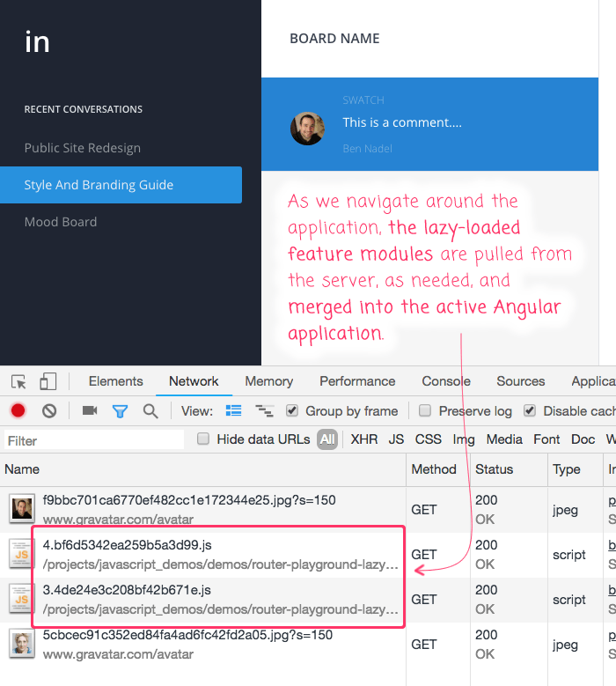
Task: Click the Ben Nadel author name
Action: (x=367, y=149)
